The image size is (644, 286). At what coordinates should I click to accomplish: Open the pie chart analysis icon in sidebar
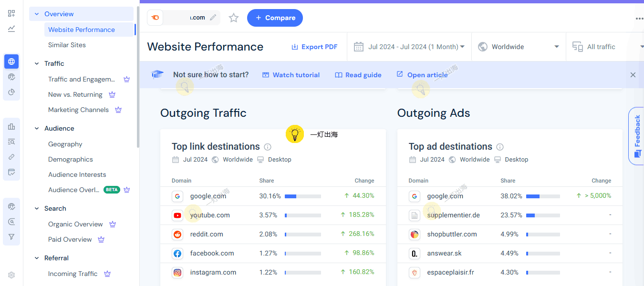click(x=11, y=92)
